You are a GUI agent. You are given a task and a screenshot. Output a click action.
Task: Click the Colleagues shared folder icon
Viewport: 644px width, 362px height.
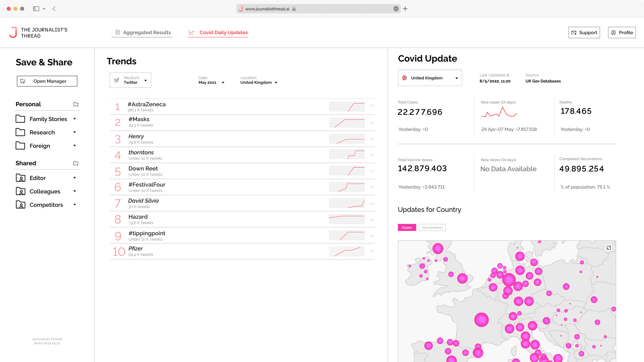coord(21,191)
